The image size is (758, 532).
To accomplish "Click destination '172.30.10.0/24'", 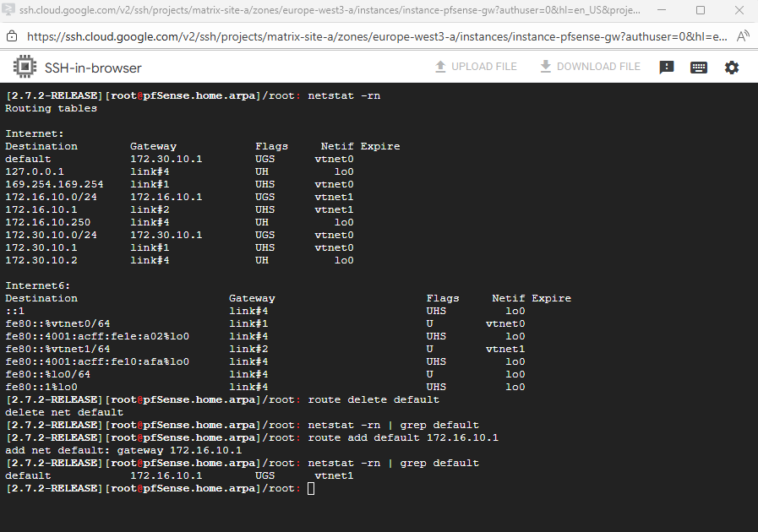I will (x=51, y=235).
